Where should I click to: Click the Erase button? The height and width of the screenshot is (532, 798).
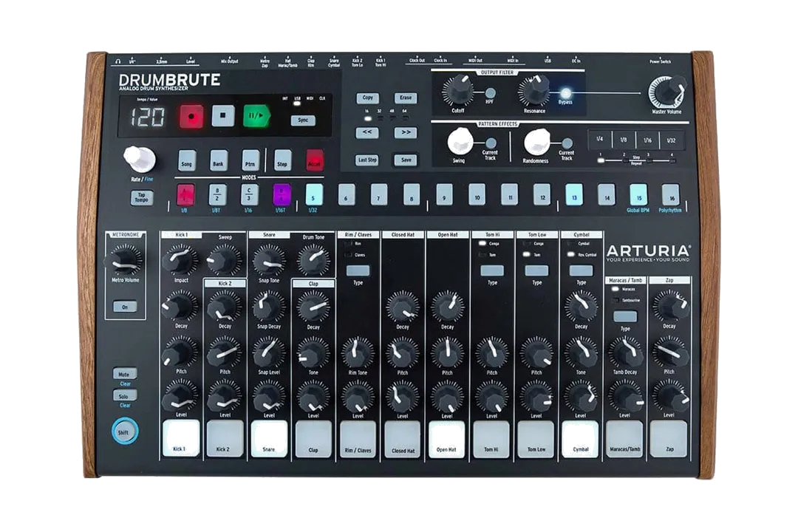click(x=406, y=98)
